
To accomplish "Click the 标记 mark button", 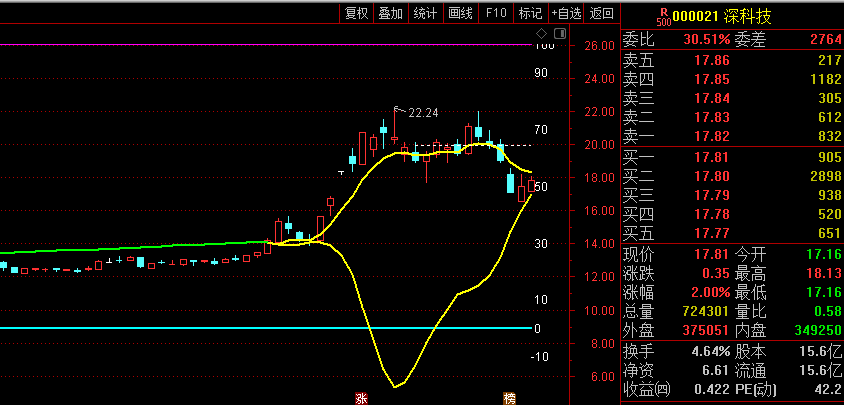I will point(530,13).
